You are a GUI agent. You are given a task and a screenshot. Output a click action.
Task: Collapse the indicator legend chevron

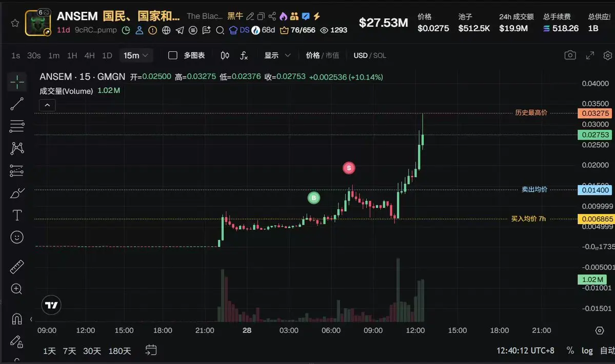pyautogui.click(x=48, y=105)
